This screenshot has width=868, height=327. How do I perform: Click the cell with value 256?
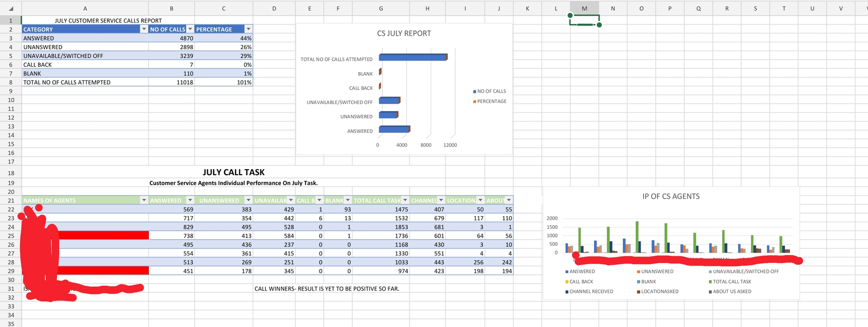coord(465,262)
